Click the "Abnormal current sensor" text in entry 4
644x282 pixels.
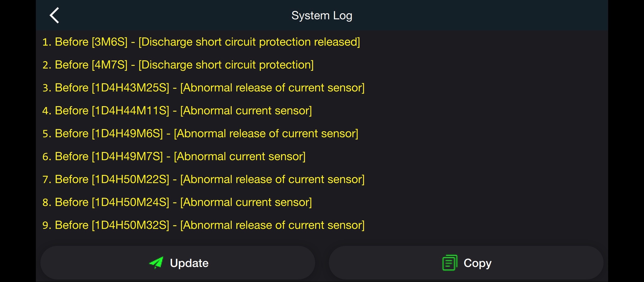pyautogui.click(x=246, y=111)
